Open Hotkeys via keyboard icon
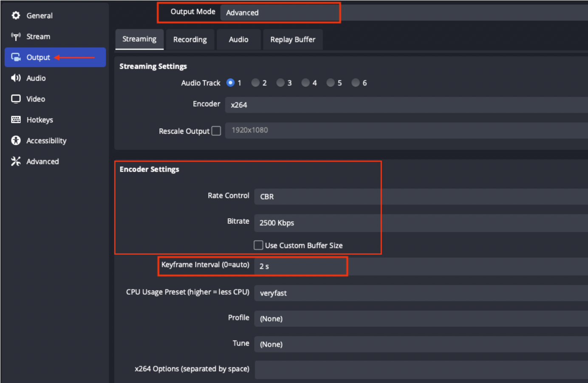This screenshot has height=383, width=588. [x=16, y=119]
